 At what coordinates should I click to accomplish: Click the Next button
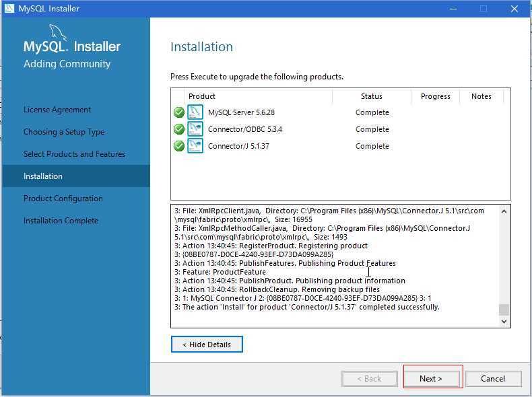pyautogui.click(x=430, y=378)
